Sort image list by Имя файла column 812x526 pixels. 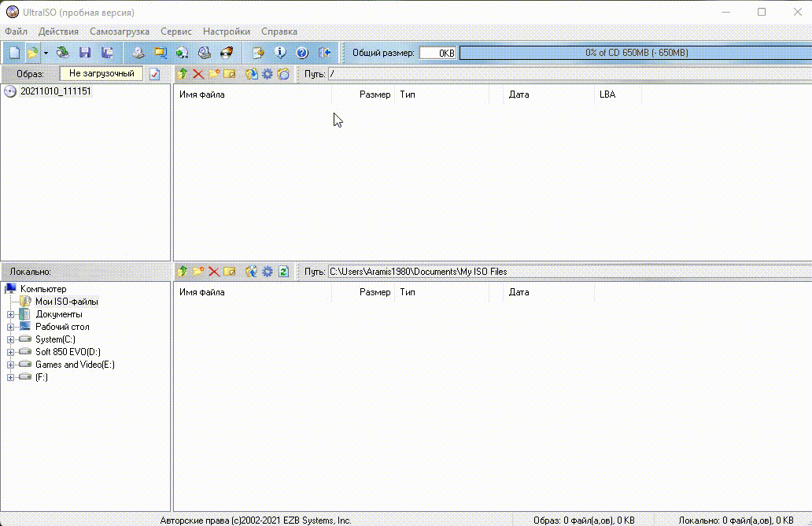pyautogui.click(x=253, y=94)
